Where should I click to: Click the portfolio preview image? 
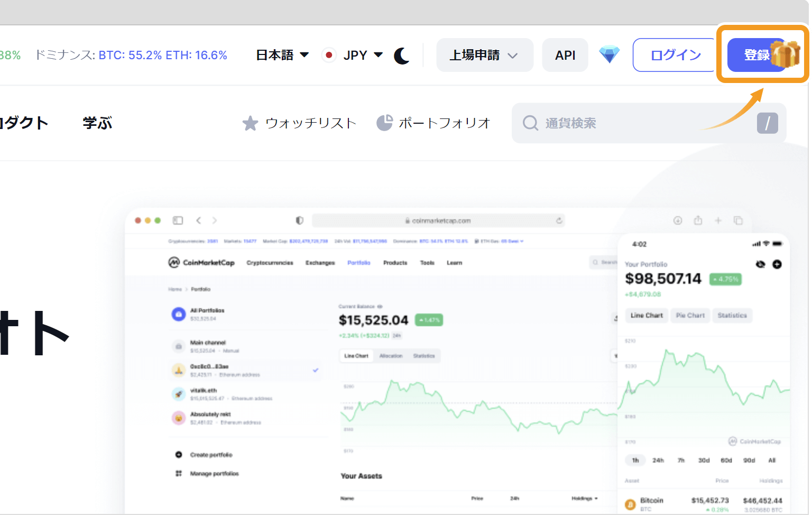click(x=458, y=361)
